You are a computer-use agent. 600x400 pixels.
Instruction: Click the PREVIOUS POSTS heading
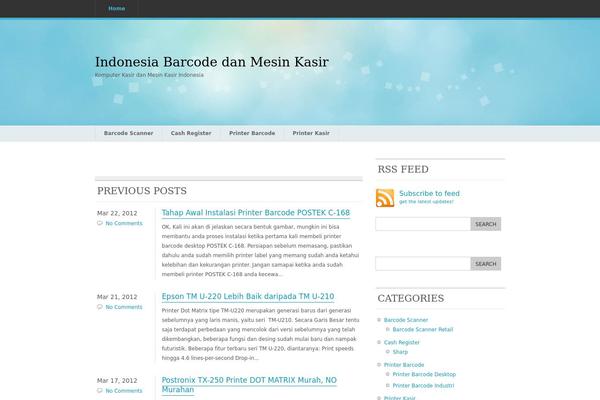click(x=142, y=191)
